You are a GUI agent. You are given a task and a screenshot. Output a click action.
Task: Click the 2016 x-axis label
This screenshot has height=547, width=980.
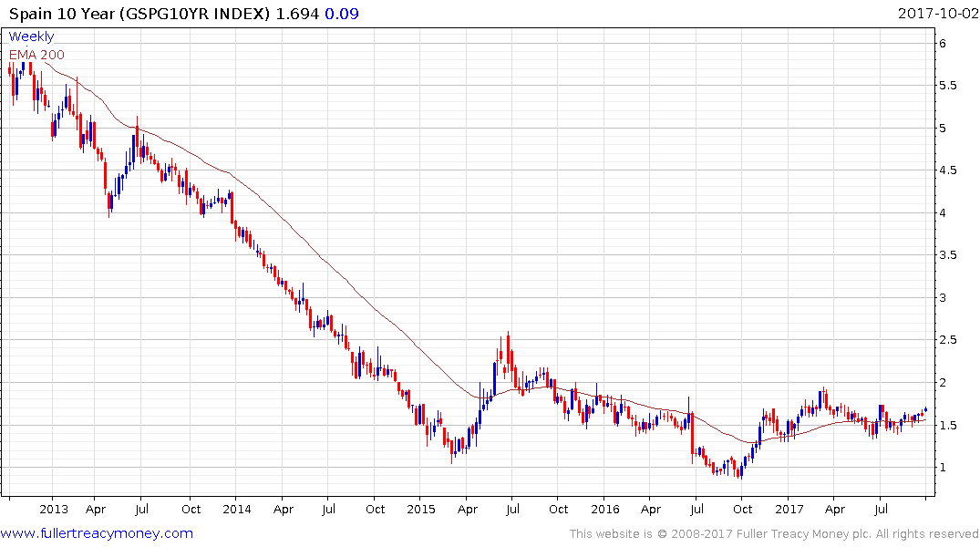pos(605,509)
